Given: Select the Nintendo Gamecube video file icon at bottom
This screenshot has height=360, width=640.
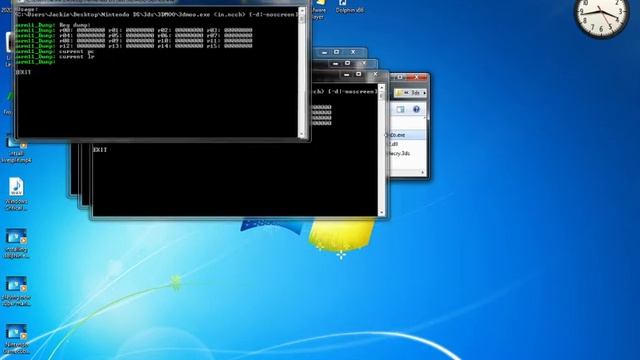Looking at the screenshot, I should click(x=16, y=332).
